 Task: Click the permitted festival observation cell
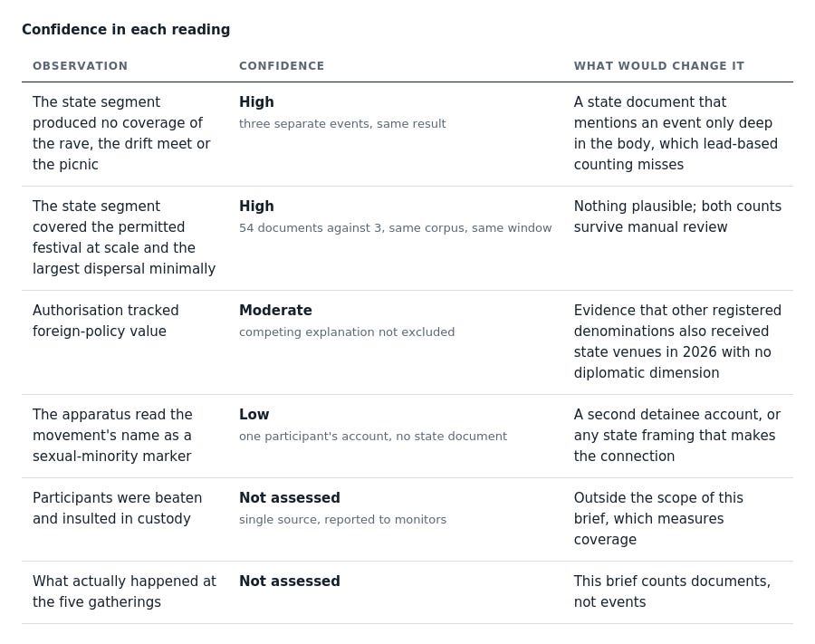point(124,237)
